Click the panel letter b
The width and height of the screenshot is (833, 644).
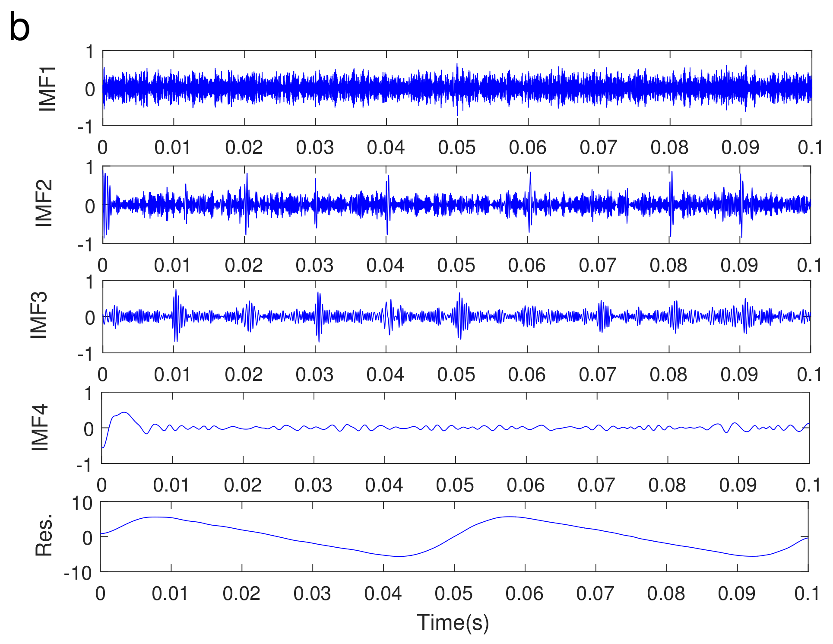(x=19, y=27)
